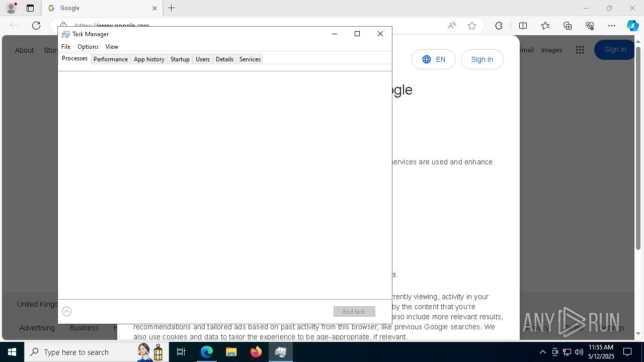
Task: Maximize the Task Manager window
Action: 357,34
